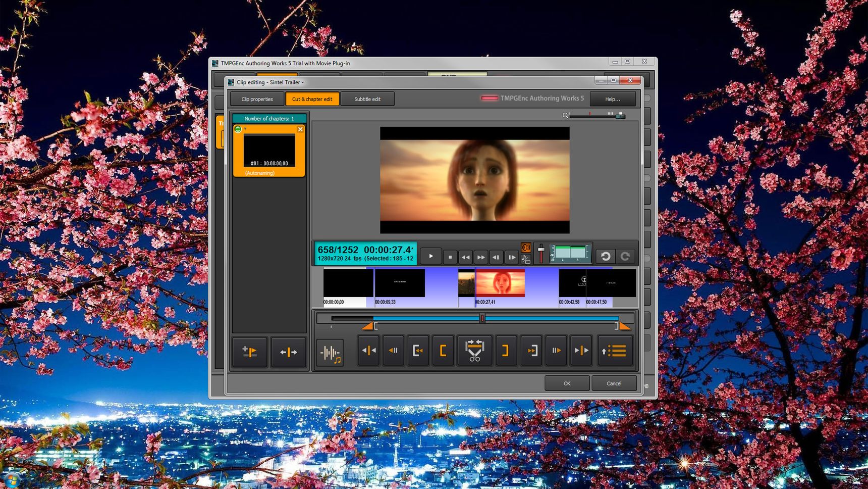The height and width of the screenshot is (489, 868).
Task: Move the timeline seek bar handle
Action: [482, 318]
